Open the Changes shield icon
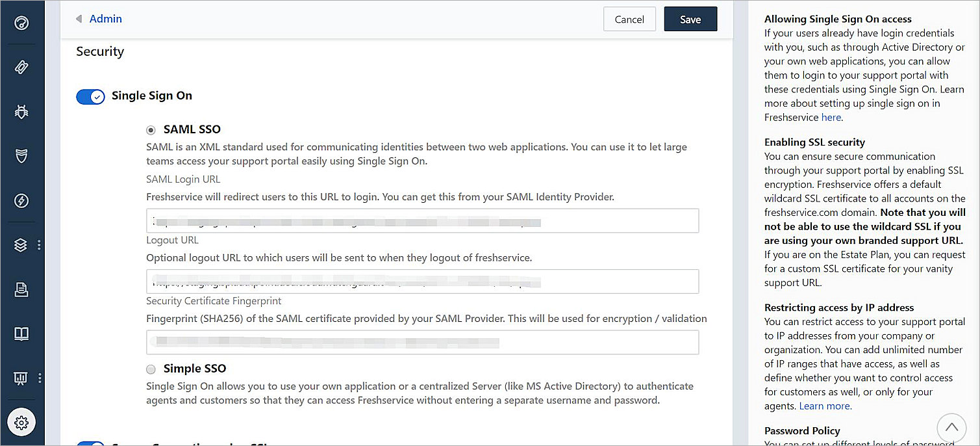This screenshot has width=980, height=446. 21,156
